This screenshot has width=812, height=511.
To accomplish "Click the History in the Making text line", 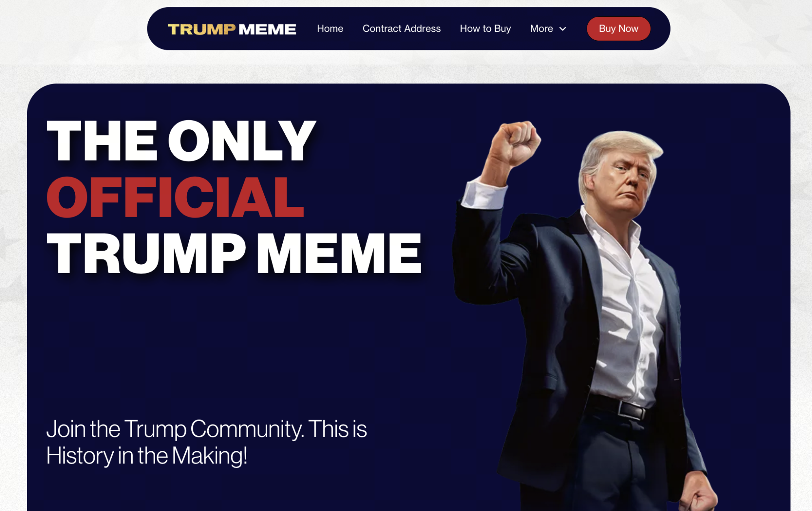I will point(147,456).
